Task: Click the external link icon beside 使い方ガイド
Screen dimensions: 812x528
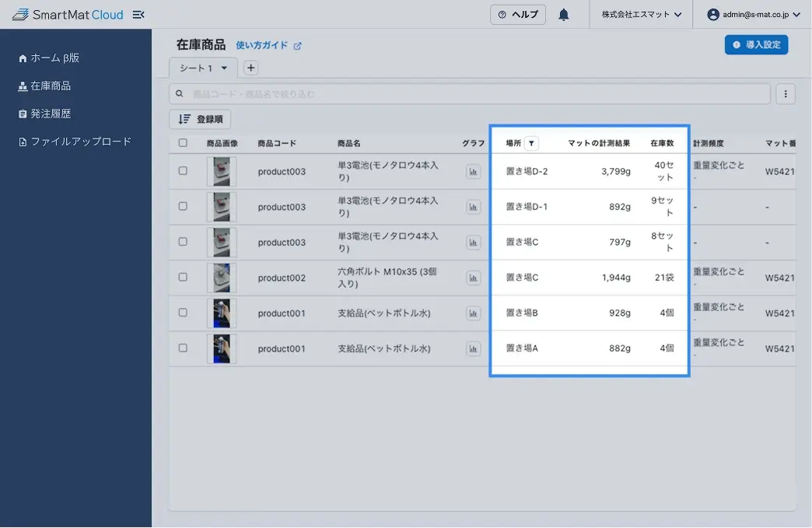Action: (297, 46)
